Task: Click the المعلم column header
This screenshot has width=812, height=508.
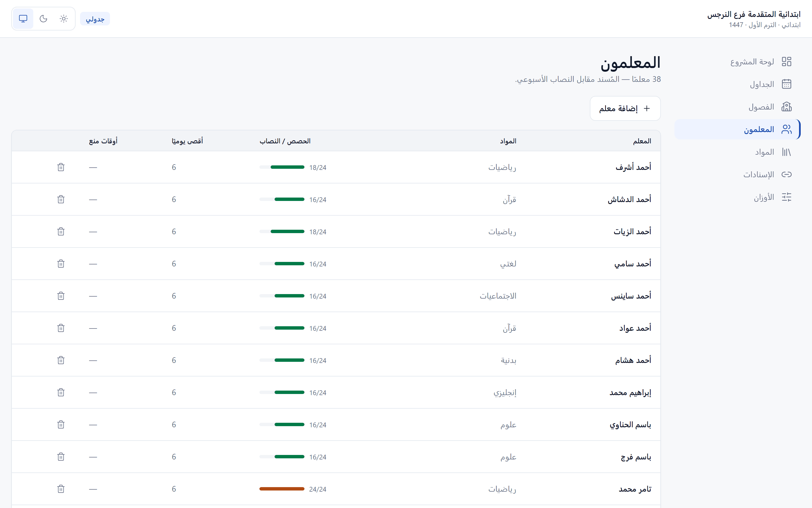Action: coord(642,141)
